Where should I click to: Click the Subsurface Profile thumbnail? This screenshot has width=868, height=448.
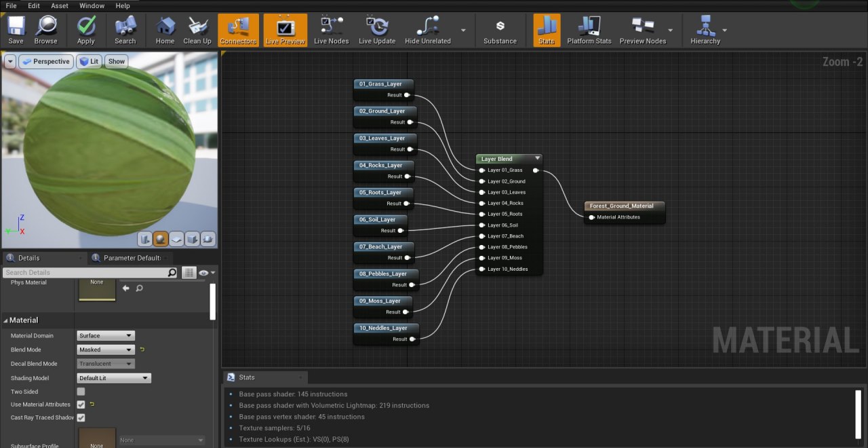point(97,438)
